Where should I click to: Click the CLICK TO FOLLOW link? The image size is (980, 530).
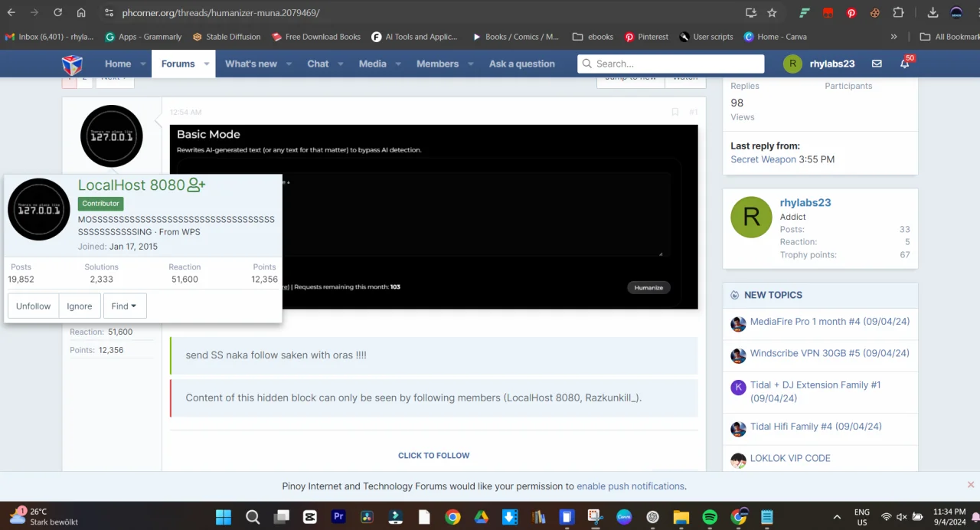tap(433, 456)
